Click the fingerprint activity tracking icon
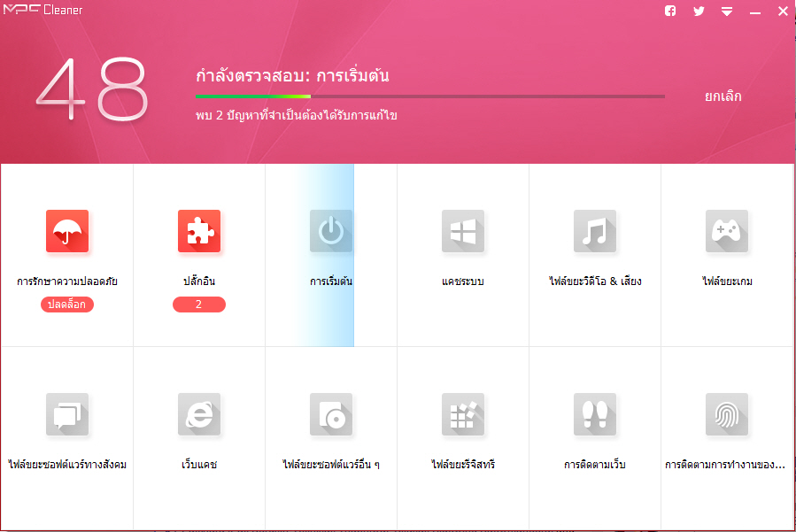 pyautogui.click(x=727, y=414)
